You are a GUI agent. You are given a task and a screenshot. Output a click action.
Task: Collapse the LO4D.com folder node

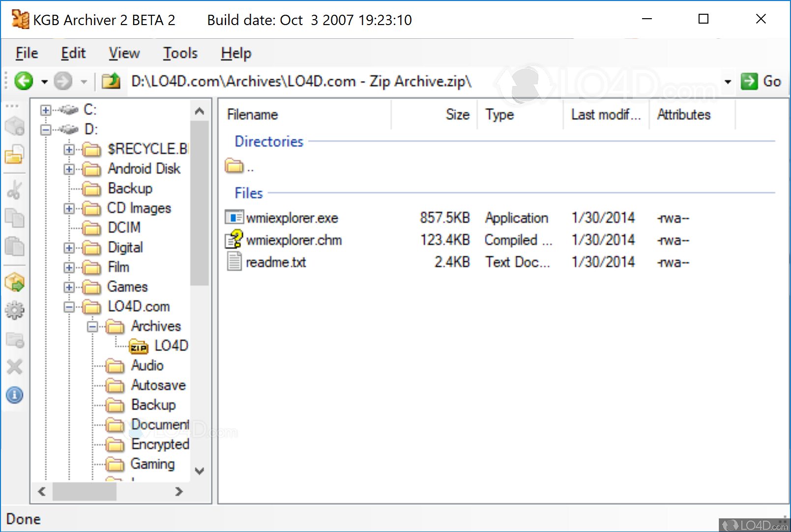click(69, 307)
